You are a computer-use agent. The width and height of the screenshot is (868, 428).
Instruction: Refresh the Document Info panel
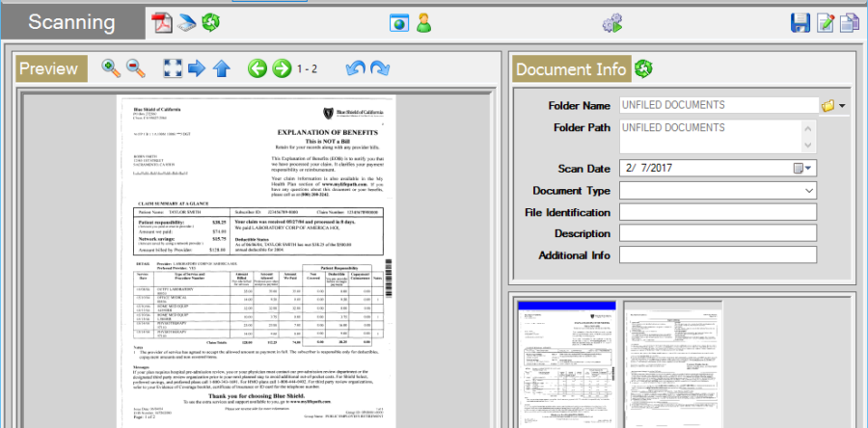point(643,68)
